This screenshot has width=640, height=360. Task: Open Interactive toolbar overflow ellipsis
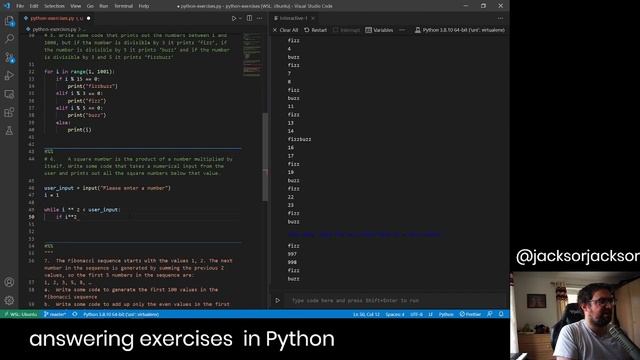(x=402, y=30)
